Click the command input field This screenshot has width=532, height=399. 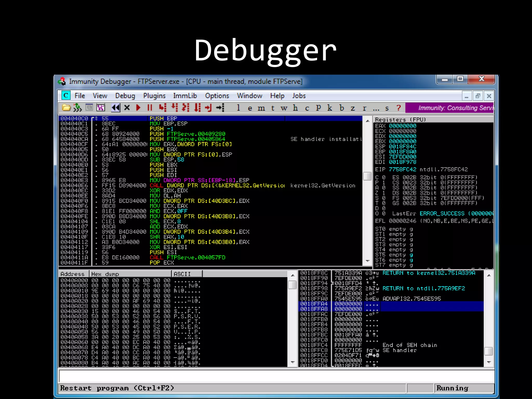[277, 376]
